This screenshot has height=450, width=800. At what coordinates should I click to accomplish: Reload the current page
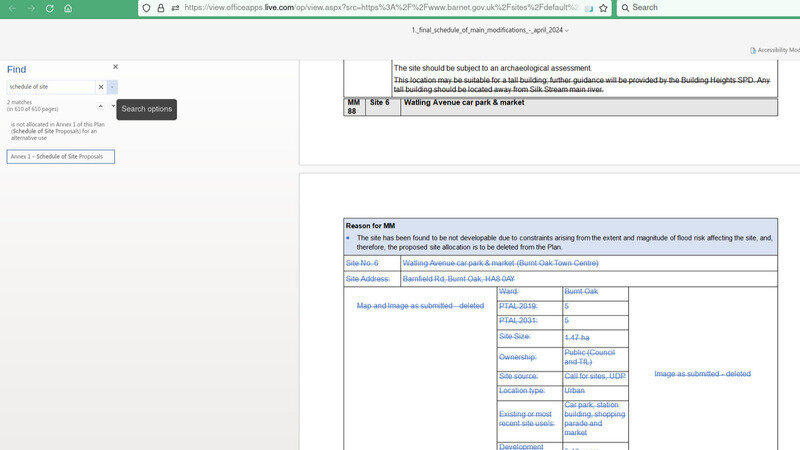click(x=48, y=7)
